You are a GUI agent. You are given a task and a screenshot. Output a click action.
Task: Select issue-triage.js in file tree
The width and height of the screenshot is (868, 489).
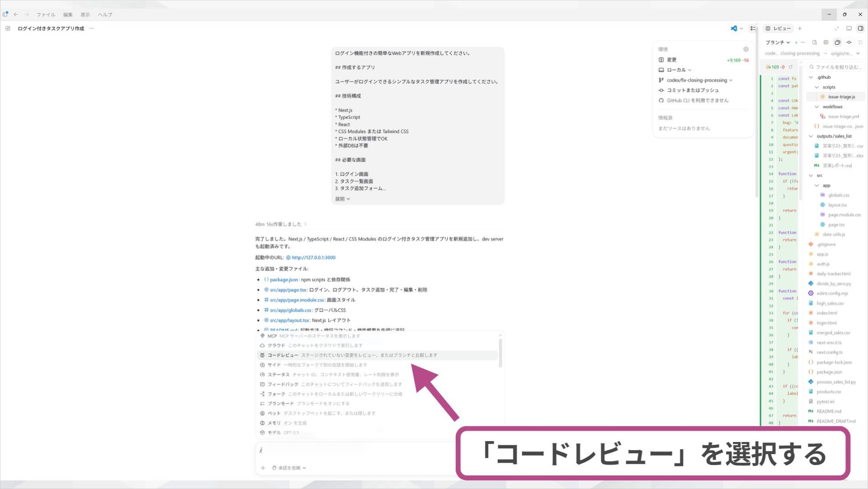tap(835, 97)
